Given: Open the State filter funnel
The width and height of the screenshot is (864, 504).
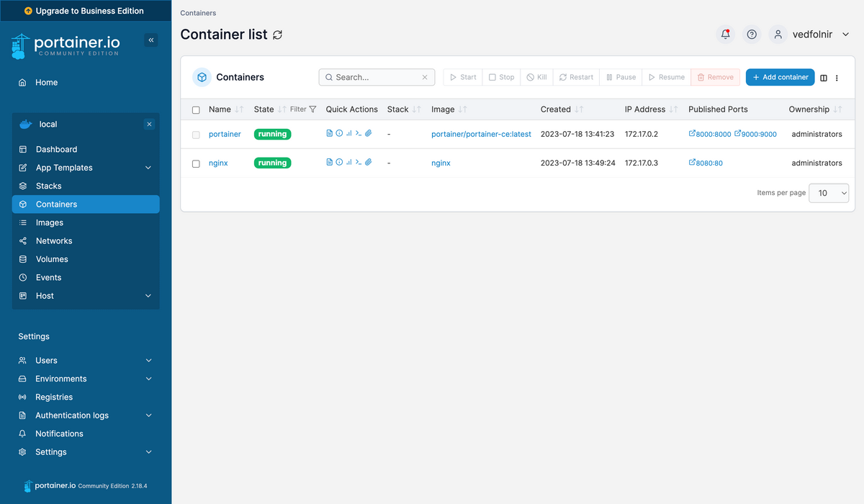Looking at the screenshot, I should point(312,109).
